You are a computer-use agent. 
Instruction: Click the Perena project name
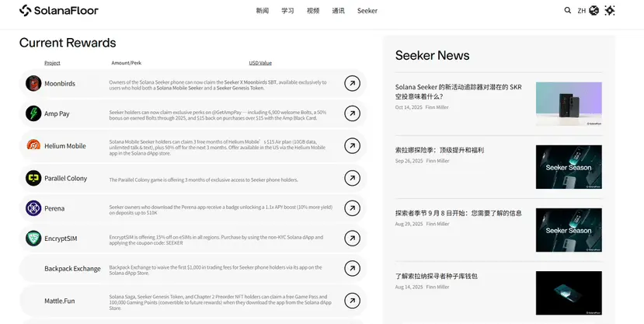pyautogui.click(x=54, y=208)
